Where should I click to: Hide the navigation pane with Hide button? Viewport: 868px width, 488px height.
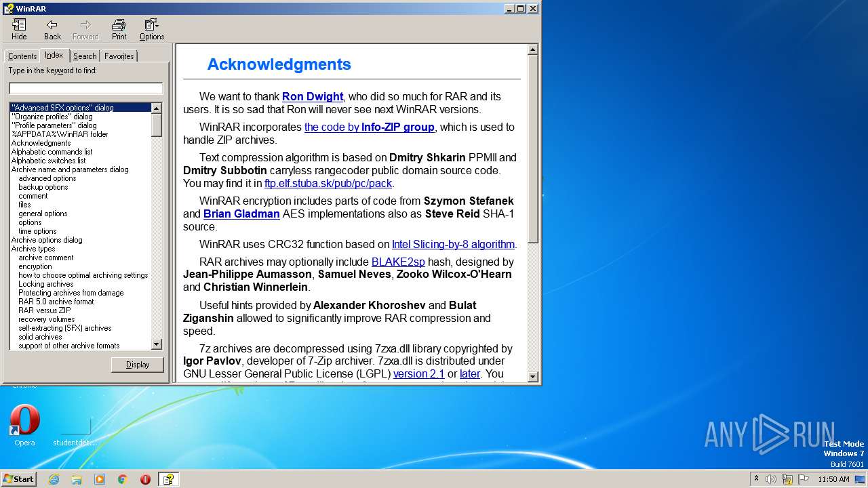coord(19,30)
